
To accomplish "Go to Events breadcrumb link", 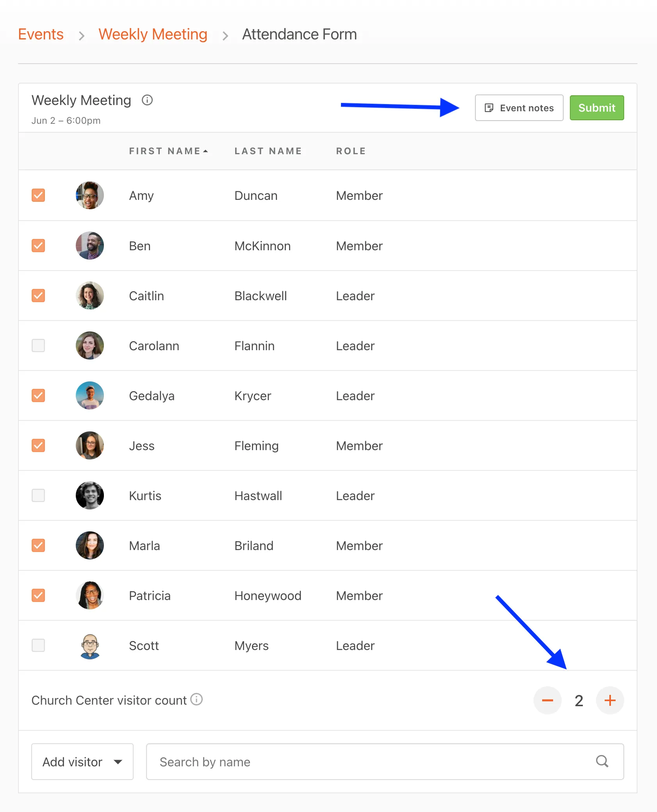I will coord(41,34).
